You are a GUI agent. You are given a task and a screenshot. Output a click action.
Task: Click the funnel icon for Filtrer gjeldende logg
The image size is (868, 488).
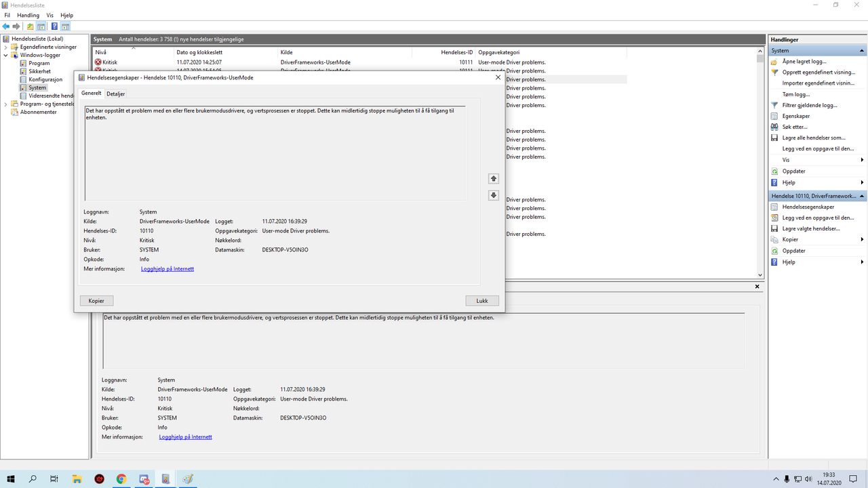775,105
